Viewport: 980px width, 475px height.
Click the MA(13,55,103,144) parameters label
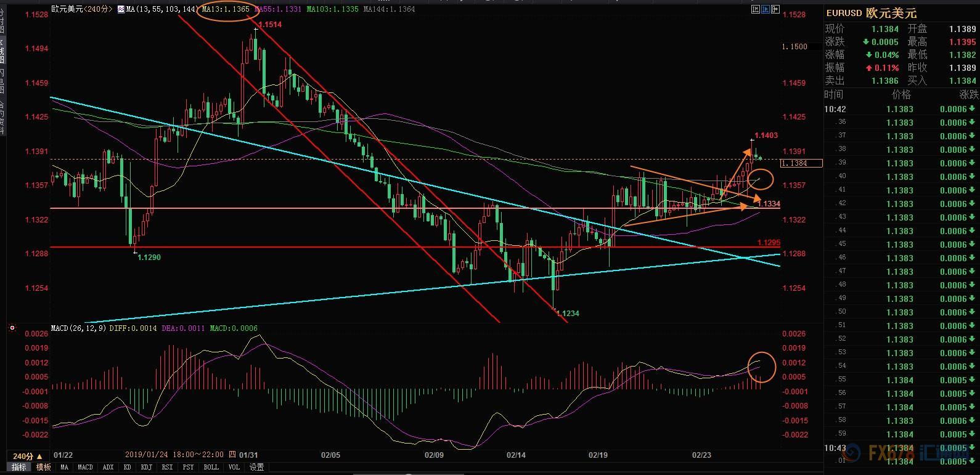coord(162,9)
